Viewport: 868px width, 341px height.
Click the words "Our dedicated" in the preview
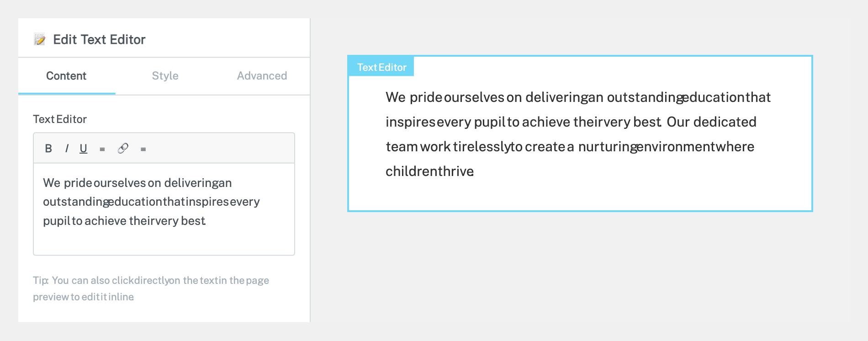point(711,122)
